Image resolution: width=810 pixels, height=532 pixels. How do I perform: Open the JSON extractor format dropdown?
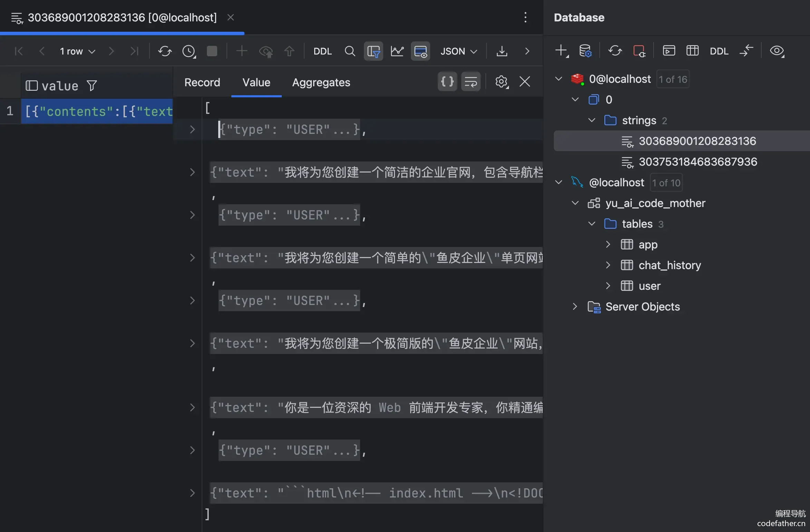(x=459, y=51)
